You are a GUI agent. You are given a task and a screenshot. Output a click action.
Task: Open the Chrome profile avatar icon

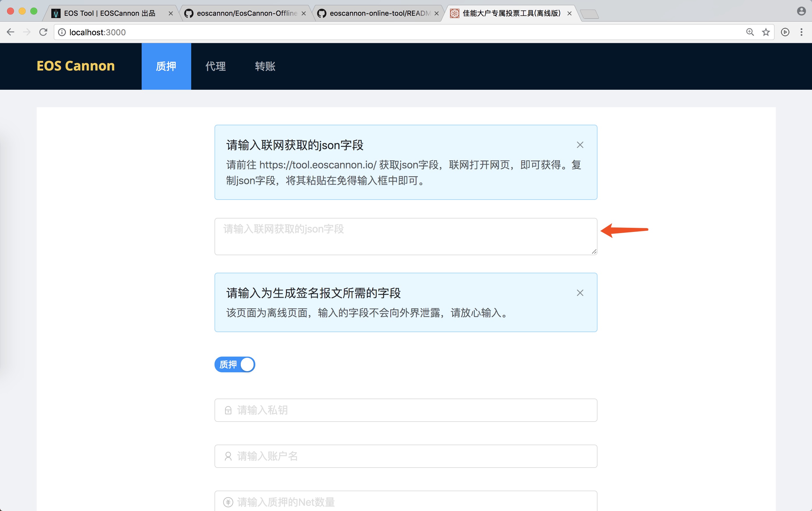pyautogui.click(x=801, y=11)
